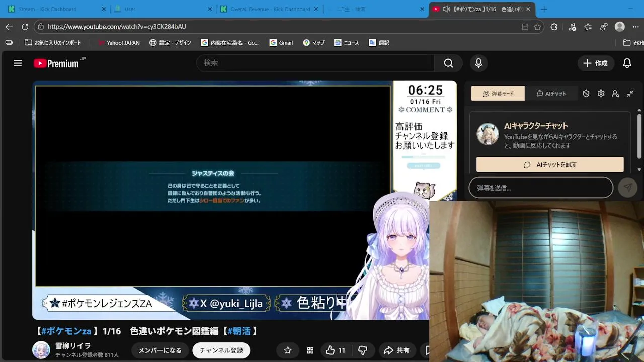Click the 作成 create button

point(596,63)
